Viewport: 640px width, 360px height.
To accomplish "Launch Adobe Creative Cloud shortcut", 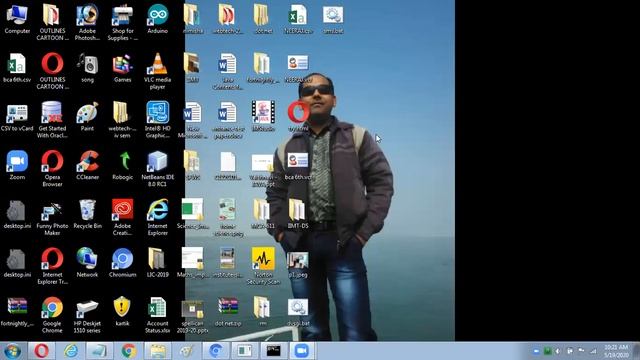I will coord(122,217).
